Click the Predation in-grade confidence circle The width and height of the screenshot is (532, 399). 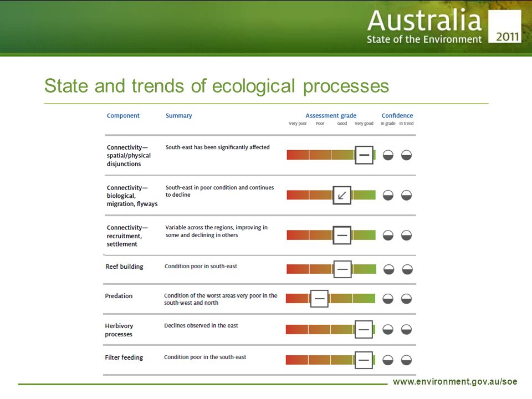coord(388,299)
